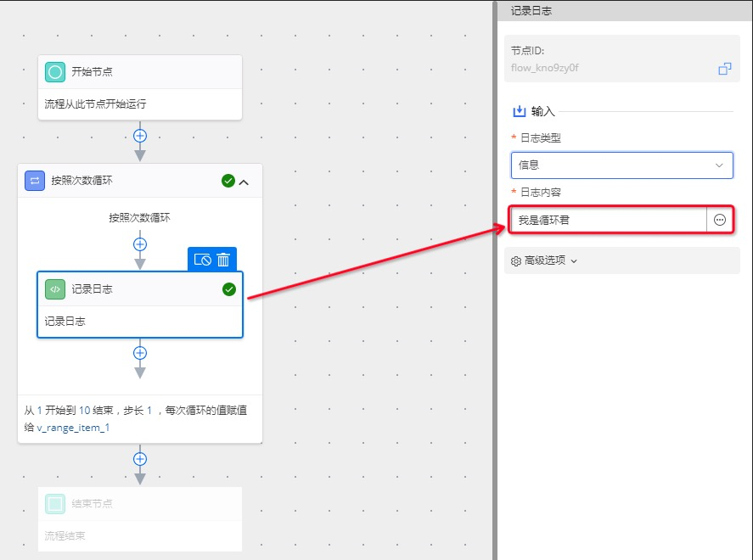Copy the node ID flow_kno9zy0f
Image resolution: width=753 pixels, height=560 pixels.
725,69
